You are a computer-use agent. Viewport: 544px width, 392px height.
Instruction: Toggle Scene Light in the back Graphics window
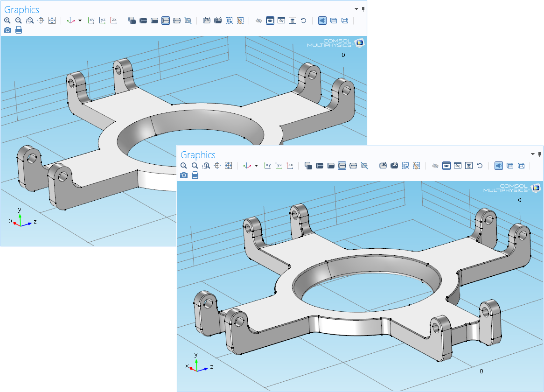pos(322,21)
